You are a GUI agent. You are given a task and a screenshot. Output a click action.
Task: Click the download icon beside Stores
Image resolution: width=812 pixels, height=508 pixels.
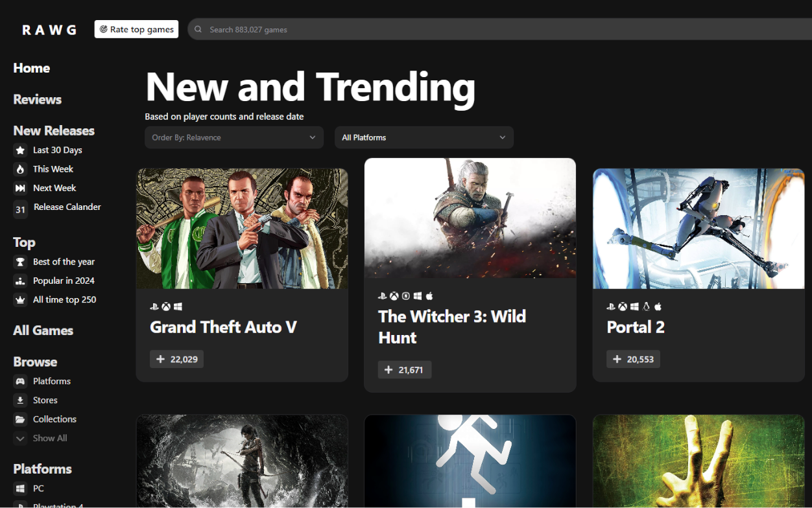(x=20, y=400)
